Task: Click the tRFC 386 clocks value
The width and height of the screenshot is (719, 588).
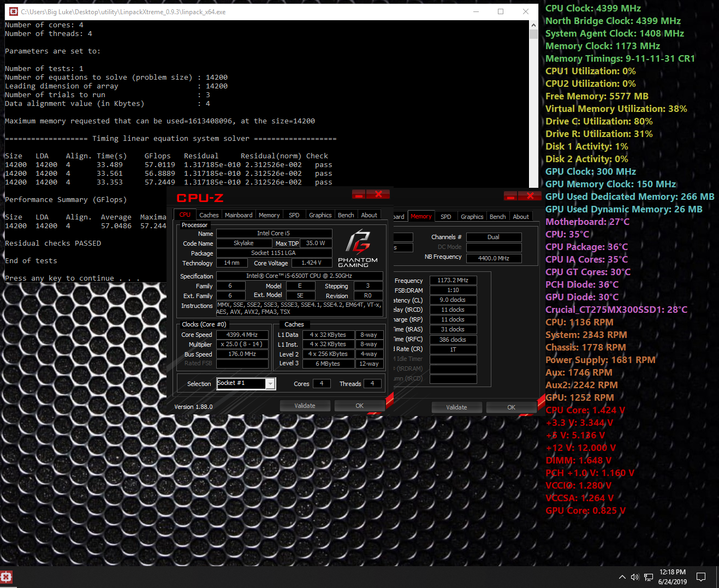Action: pos(453,340)
